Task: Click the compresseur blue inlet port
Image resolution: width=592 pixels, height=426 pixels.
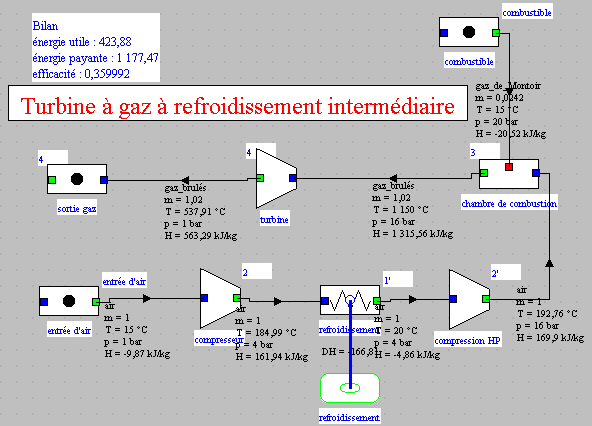Action: [204, 298]
